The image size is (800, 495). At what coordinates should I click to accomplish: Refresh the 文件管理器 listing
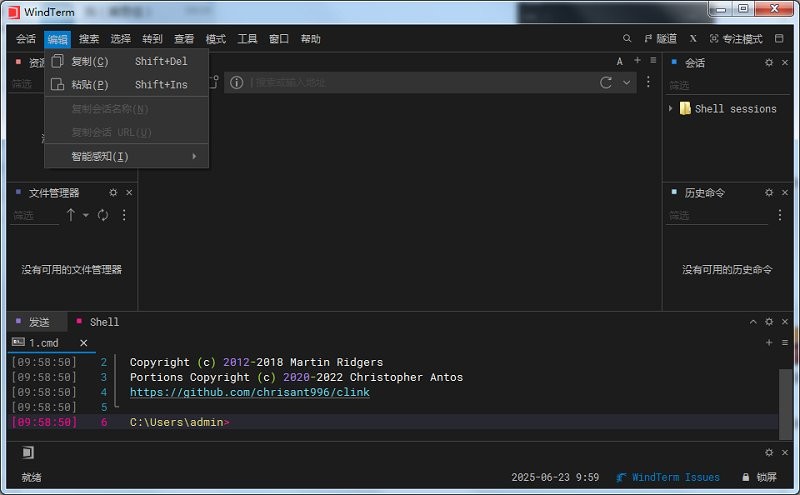(x=103, y=215)
